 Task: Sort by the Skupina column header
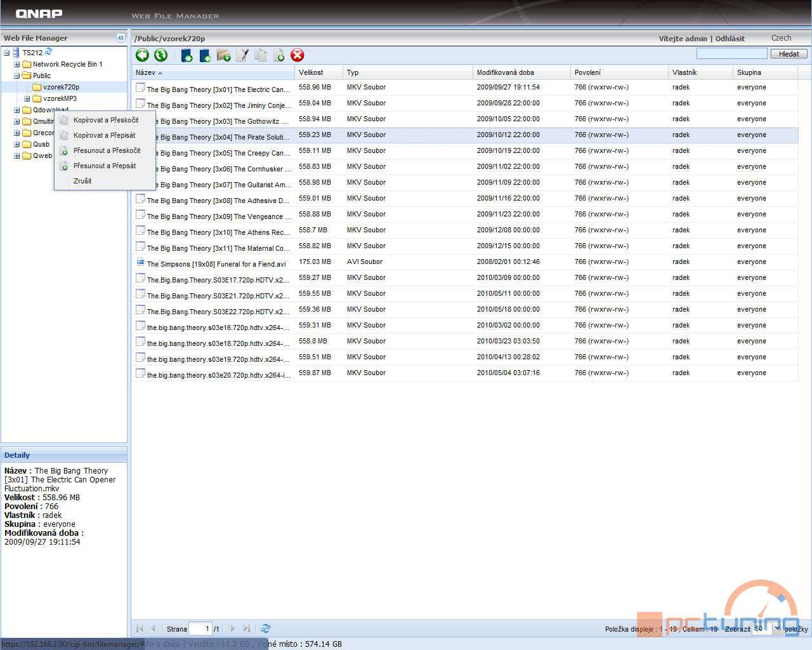pos(765,72)
